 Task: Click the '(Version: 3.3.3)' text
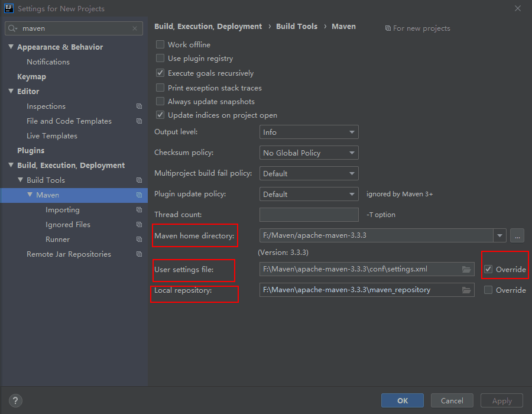point(283,253)
